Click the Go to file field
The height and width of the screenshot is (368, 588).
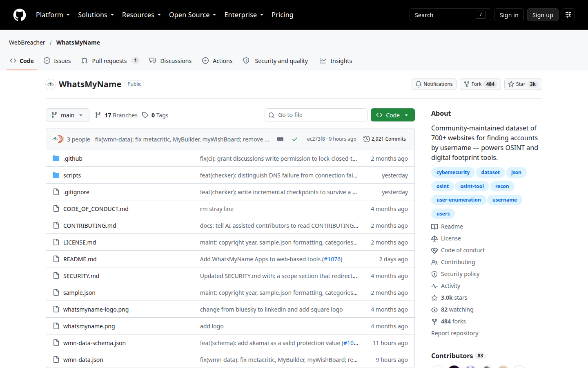coord(316,115)
